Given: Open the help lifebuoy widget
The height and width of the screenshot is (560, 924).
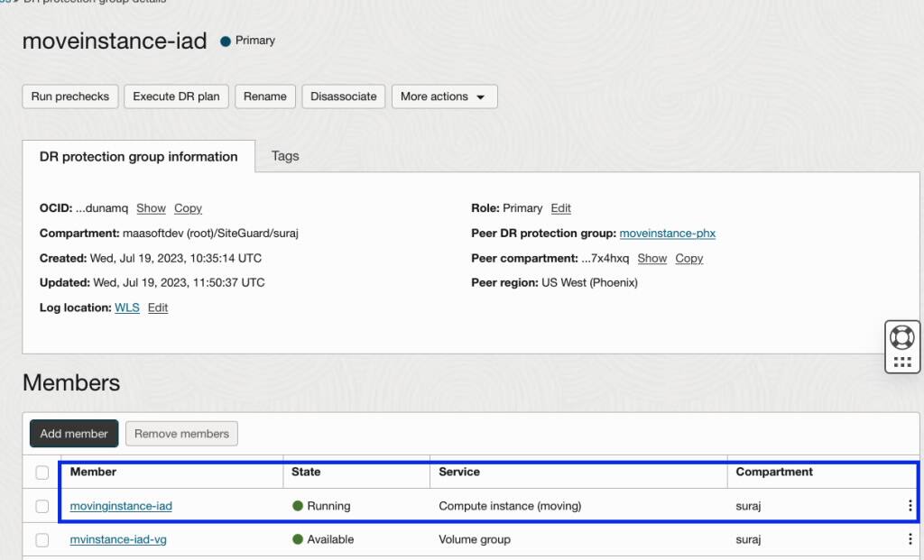Looking at the screenshot, I should click(902, 337).
